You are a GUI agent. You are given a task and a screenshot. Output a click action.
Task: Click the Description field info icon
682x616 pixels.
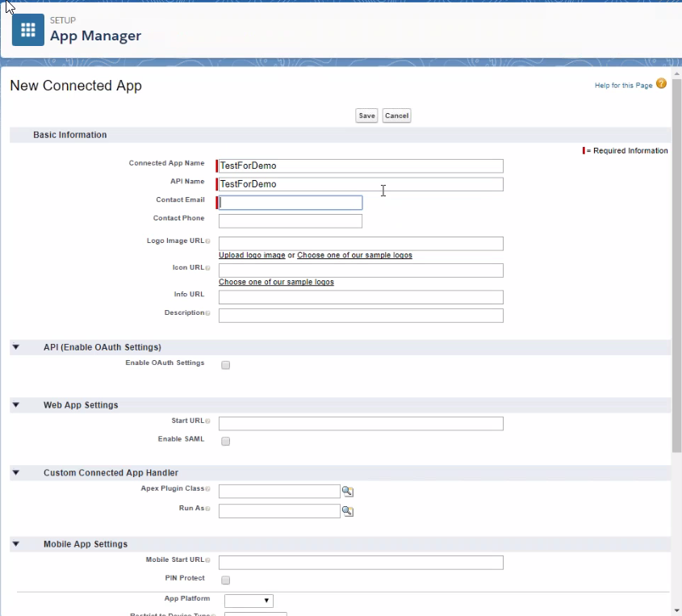[208, 313]
